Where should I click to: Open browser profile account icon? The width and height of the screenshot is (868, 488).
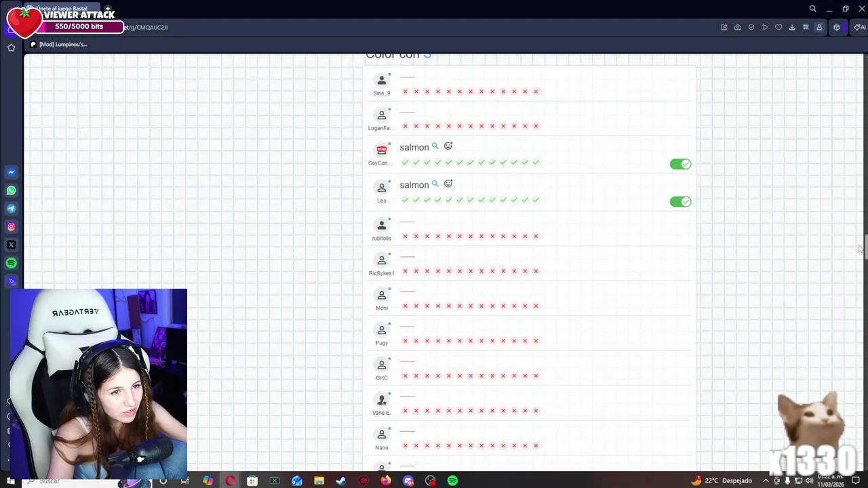point(819,27)
